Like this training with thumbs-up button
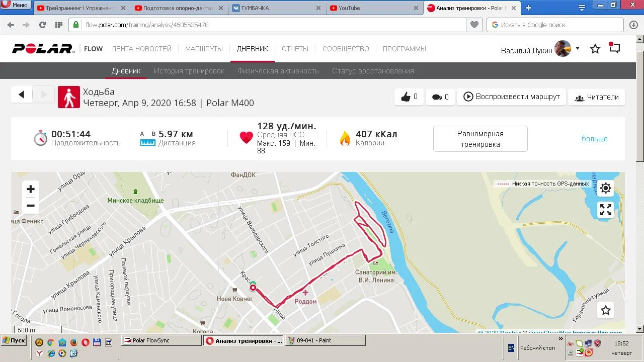644x362 pixels. pos(409,97)
